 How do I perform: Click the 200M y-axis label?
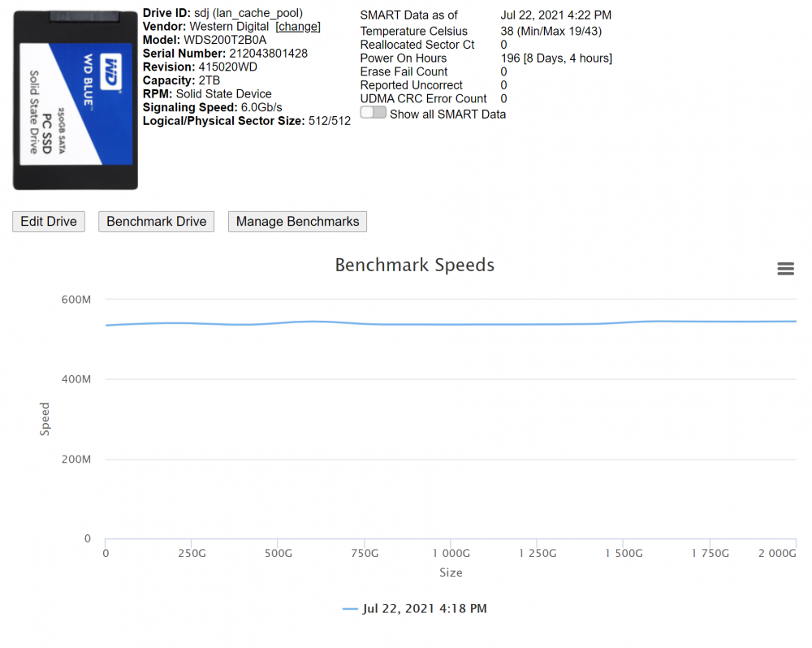coord(76,459)
